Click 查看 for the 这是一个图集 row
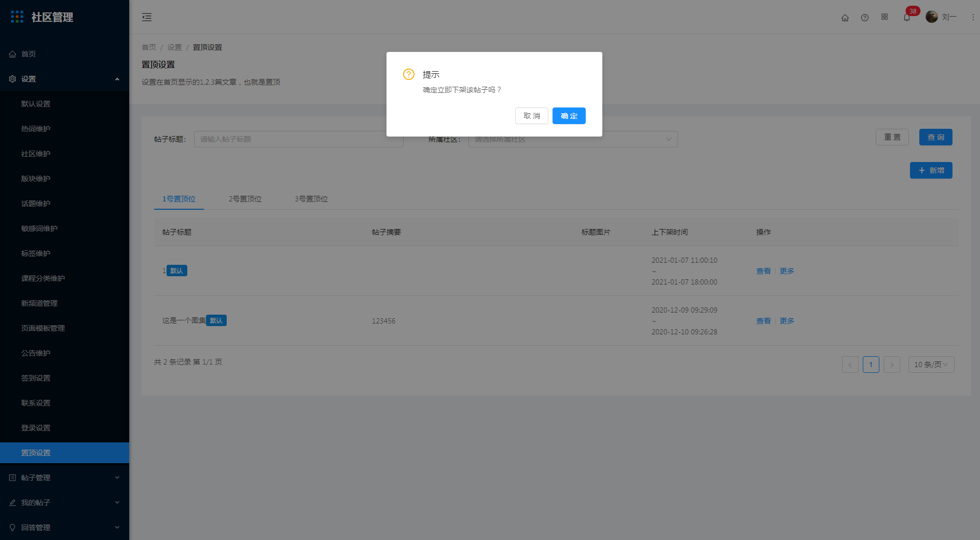980x540 pixels. click(763, 321)
